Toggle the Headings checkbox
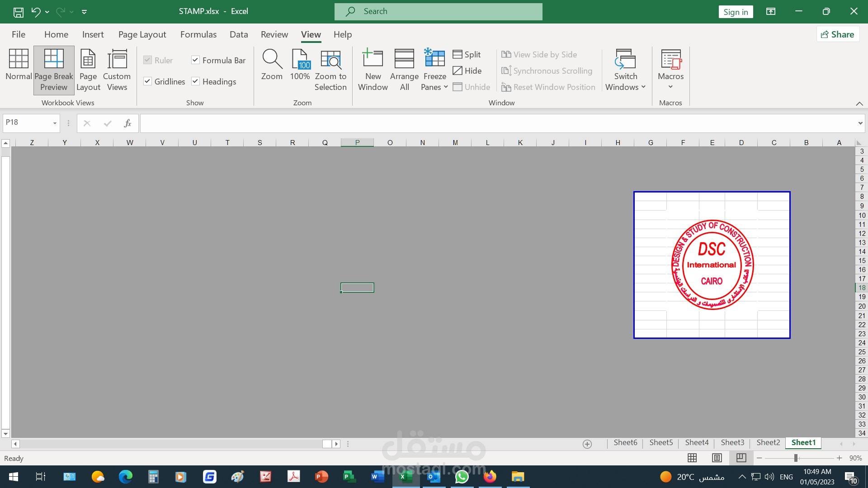This screenshot has width=868, height=488. 195,81
